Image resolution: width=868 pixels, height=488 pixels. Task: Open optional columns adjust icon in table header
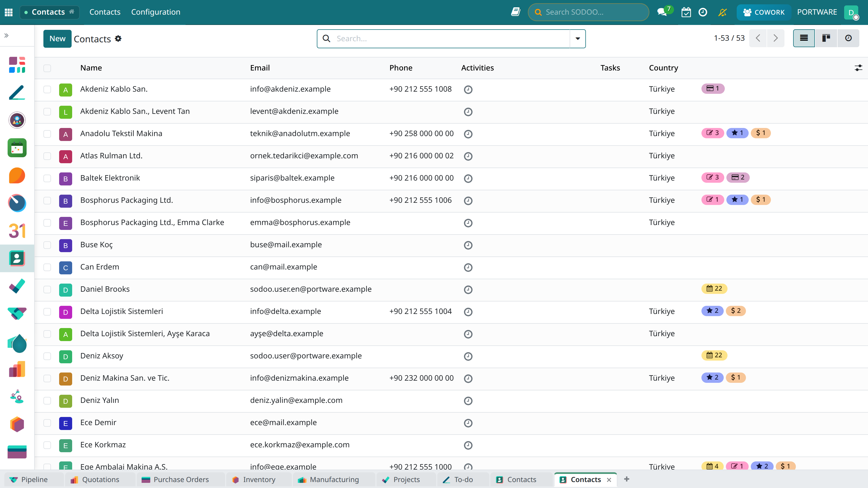(858, 68)
